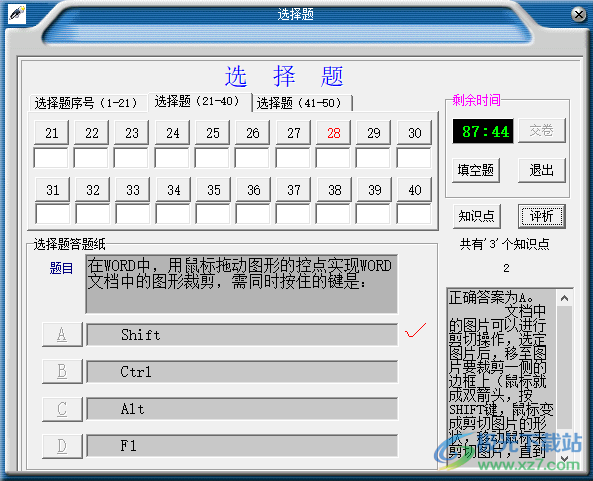Go to question 25
Image resolution: width=593 pixels, height=481 pixels.
(x=213, y=133)
